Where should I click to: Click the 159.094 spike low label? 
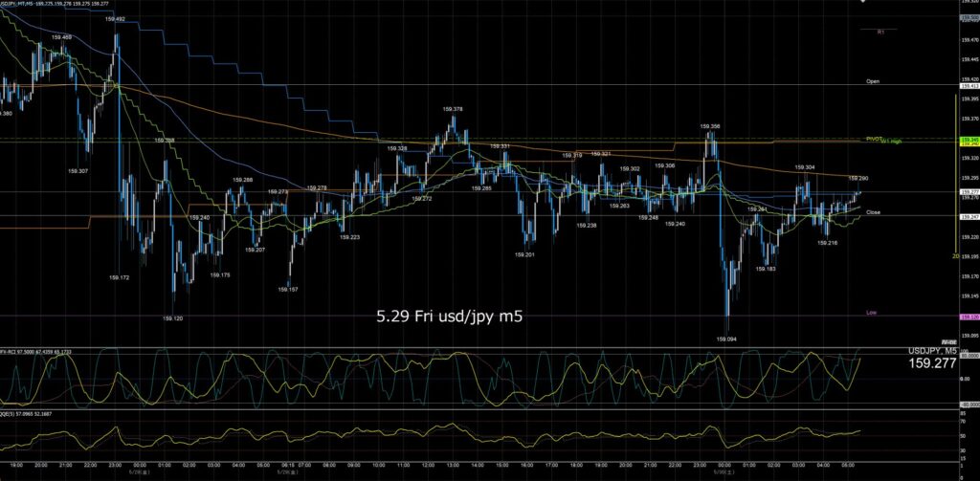(725, 339)
